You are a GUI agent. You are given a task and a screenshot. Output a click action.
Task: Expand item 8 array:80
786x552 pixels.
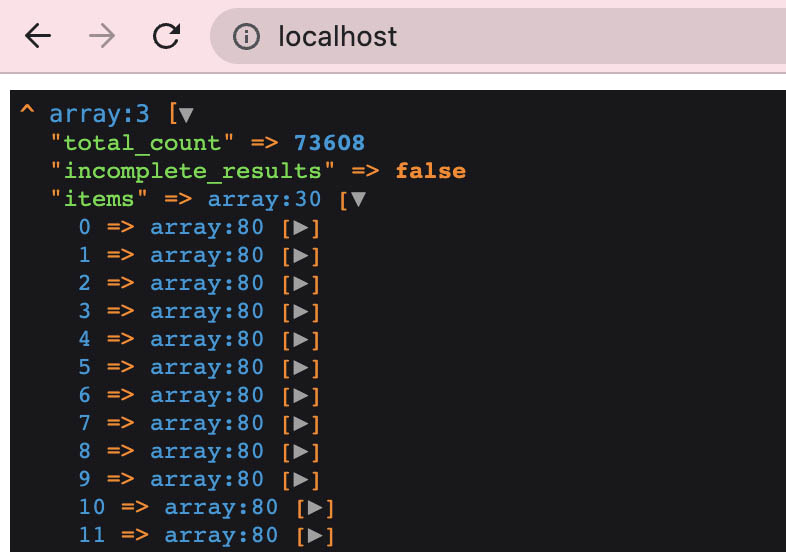(301, 453)
